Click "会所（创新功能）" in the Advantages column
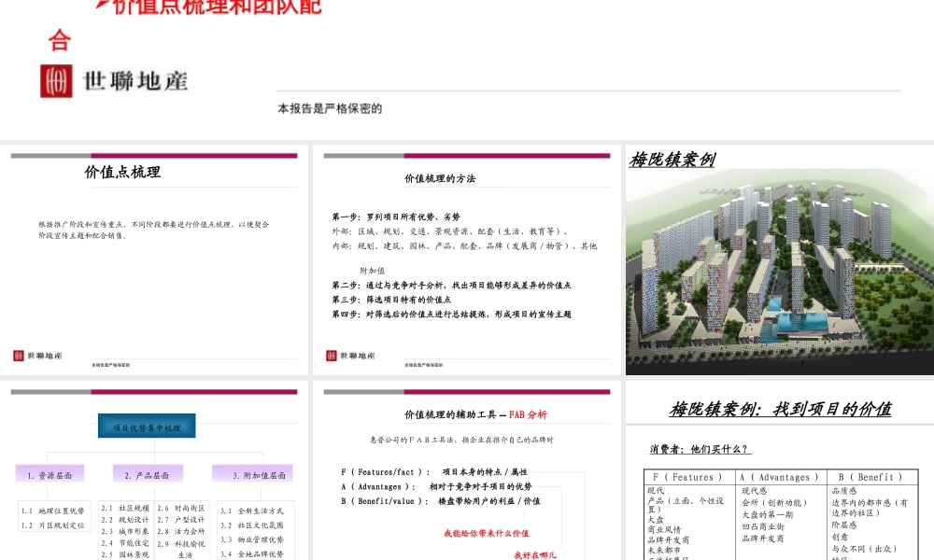The width and height of the screenshot is (934, 560). tap(774, 503)
